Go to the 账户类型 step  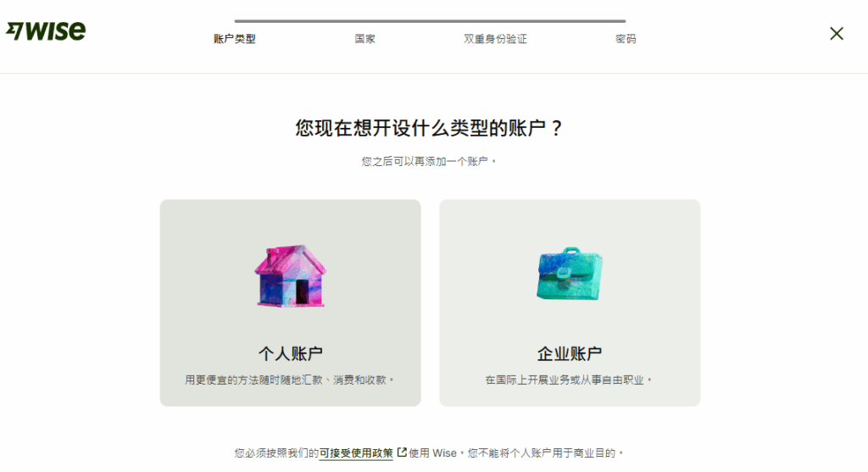pyautogui.click(x=235, y=39)
